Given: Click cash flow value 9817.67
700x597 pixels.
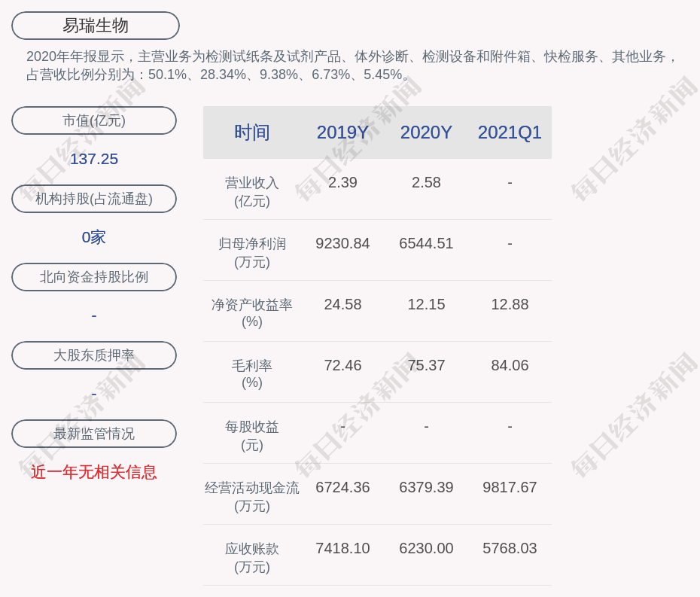Looking at the screenshot, I should tap(510, 487).
